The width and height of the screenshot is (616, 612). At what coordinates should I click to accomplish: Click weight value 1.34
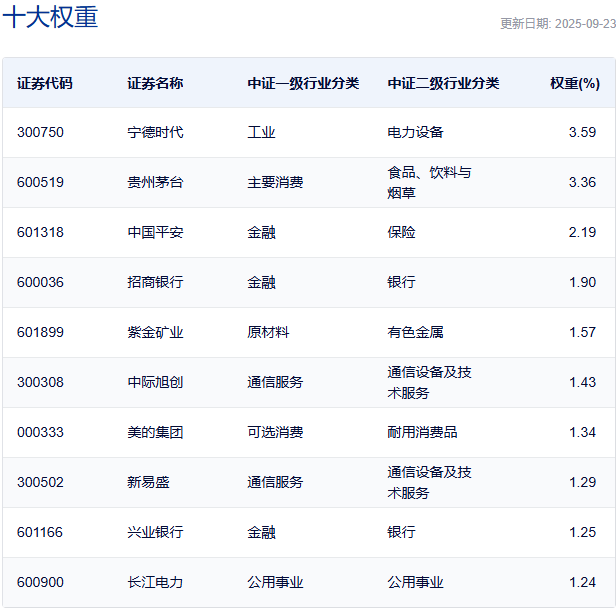582,432
